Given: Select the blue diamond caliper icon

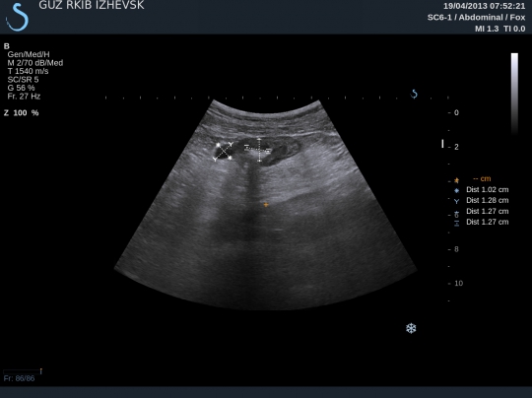Looking at the screenshot, I should 457,190.
